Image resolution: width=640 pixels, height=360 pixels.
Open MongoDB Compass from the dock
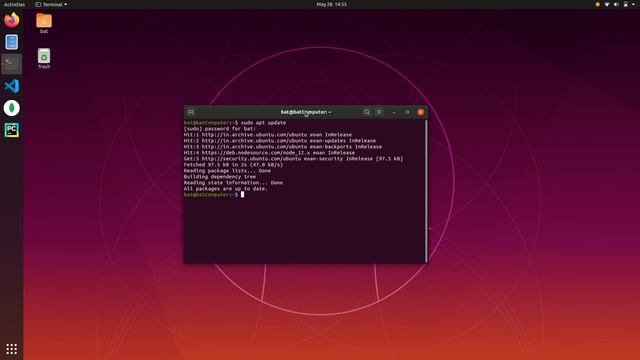pos(11,108)
